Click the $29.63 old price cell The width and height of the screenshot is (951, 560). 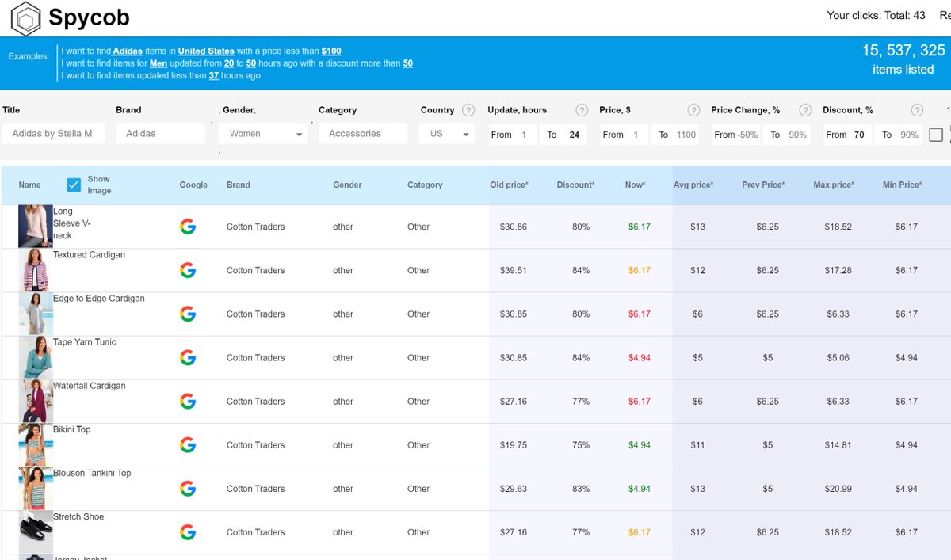[513, 489]
